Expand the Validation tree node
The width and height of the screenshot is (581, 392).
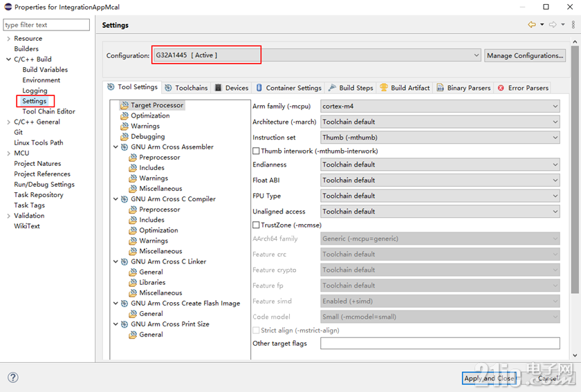[x=8, y=216]
